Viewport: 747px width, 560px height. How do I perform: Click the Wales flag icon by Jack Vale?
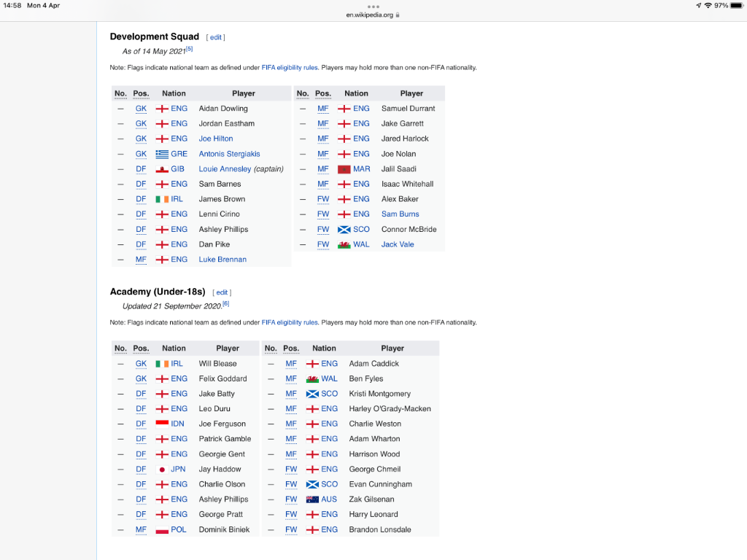coord(344,245)
